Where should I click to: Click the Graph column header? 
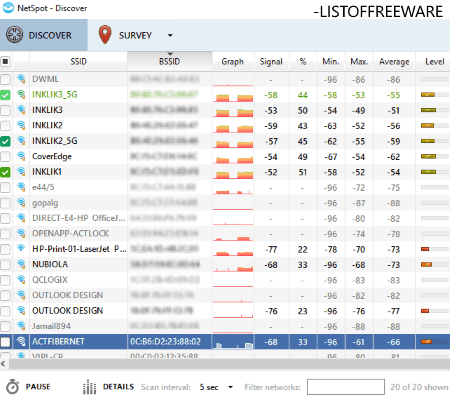(x=233, y=61)
